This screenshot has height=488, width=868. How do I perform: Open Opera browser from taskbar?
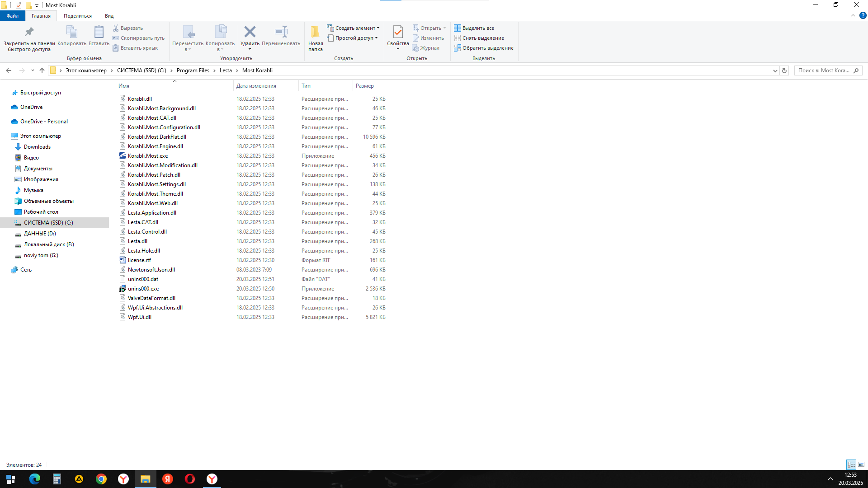190,479
